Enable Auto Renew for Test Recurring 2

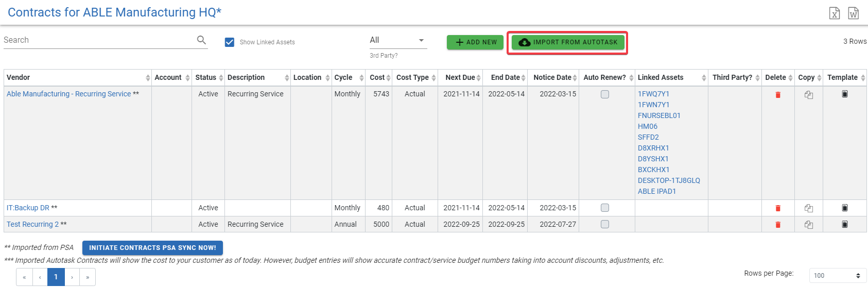coord(605,224)
